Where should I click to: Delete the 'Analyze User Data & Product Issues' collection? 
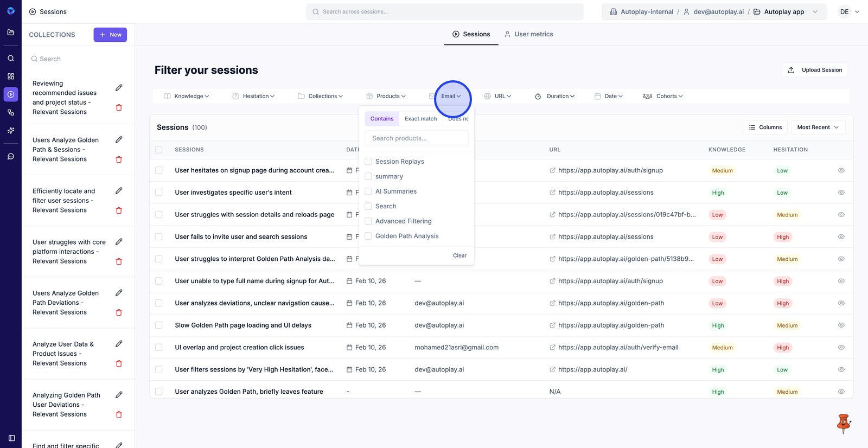[119, 363]
